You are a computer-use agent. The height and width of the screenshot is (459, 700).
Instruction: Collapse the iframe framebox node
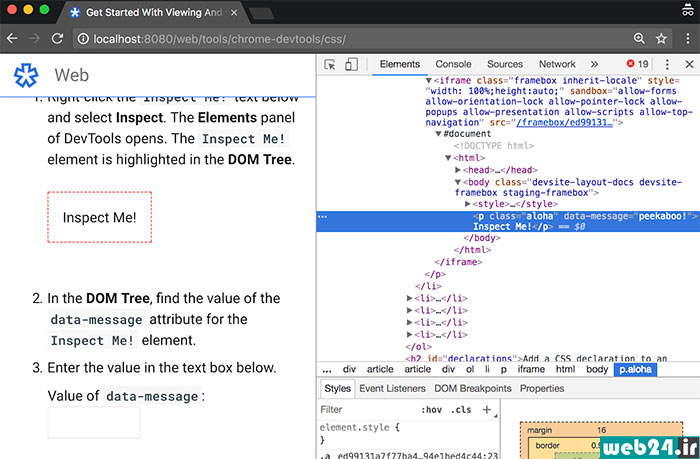click(429, 81)
